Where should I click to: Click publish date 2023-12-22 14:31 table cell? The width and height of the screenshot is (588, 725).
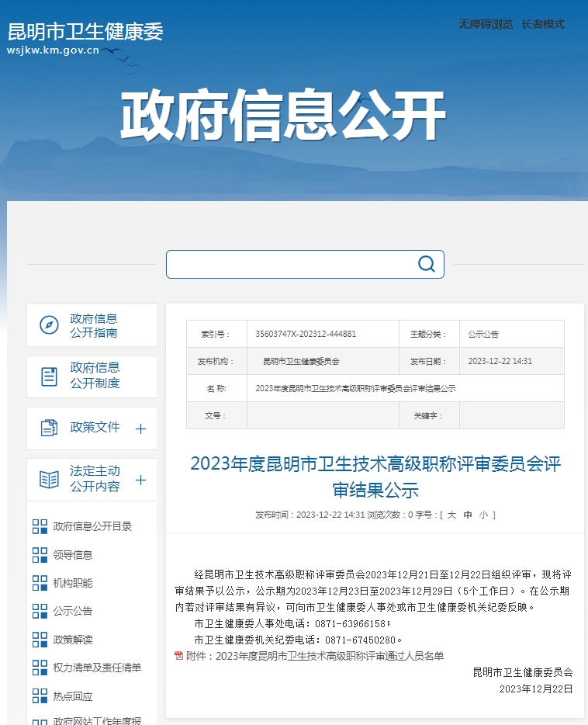(x=512, y=361)
